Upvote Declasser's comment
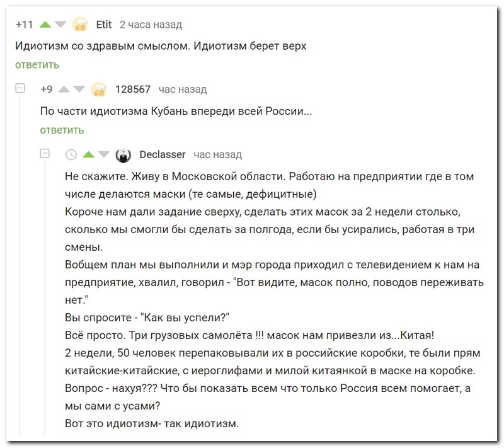504x448 pixels. point(89,154)
